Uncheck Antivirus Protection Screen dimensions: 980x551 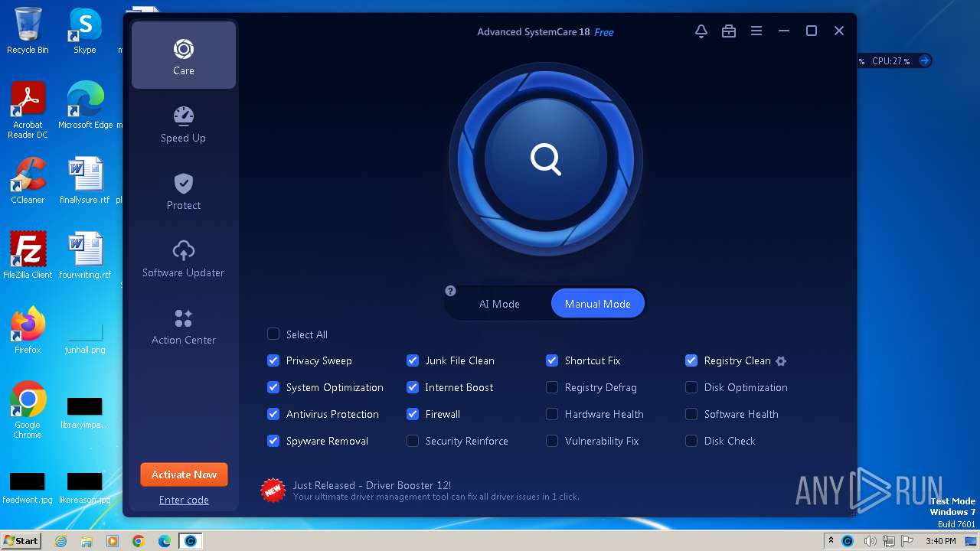click(273, 414)
